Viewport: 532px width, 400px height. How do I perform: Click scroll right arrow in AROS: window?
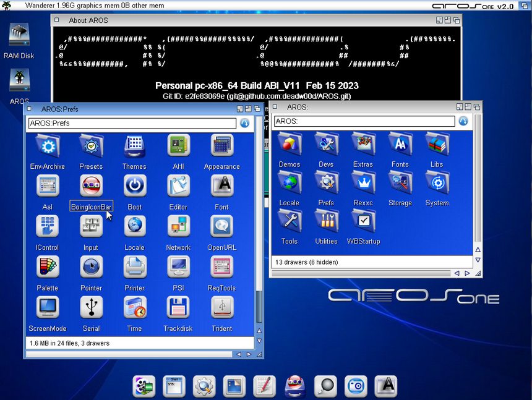coord(468,273)
